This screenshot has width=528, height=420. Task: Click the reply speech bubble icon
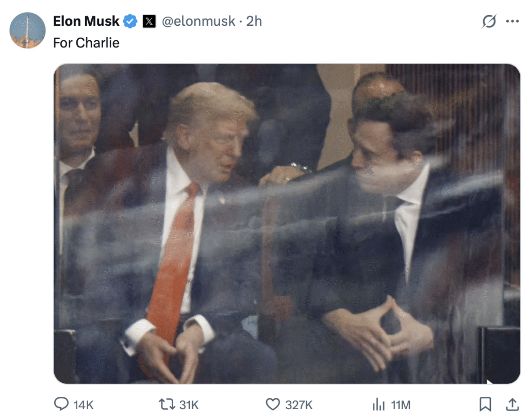(x=61, y=405)
